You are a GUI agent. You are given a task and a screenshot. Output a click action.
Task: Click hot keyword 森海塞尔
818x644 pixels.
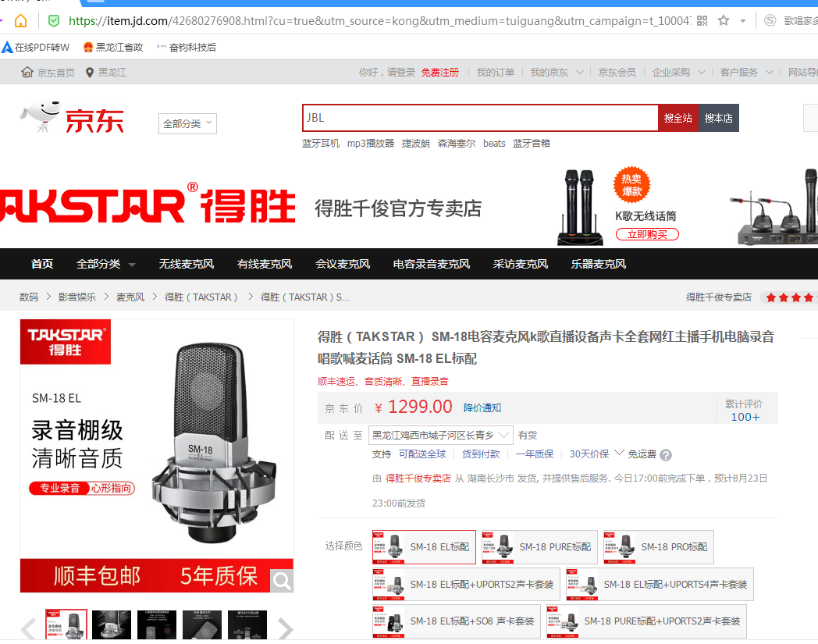coord(457,144)
